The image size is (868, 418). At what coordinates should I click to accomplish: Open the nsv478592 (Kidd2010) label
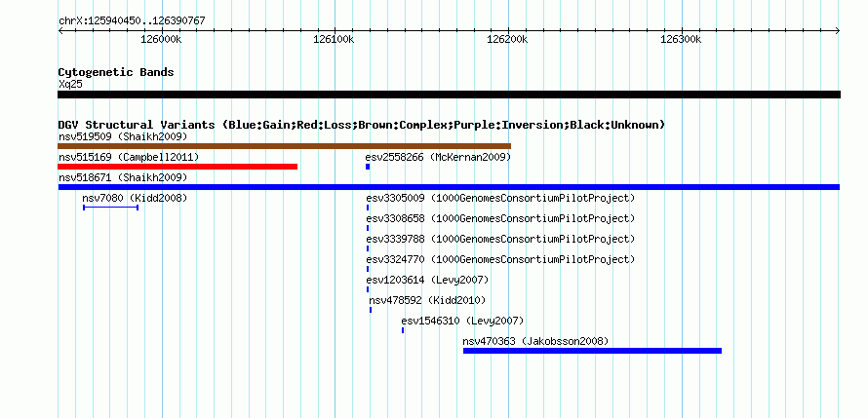coord(427,300)
